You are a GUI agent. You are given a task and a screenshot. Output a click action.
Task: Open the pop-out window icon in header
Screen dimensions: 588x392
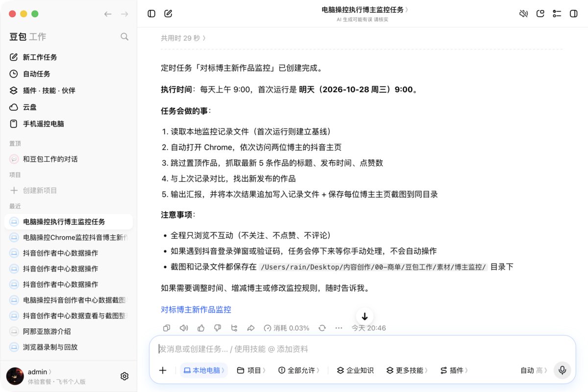point(540,14)
